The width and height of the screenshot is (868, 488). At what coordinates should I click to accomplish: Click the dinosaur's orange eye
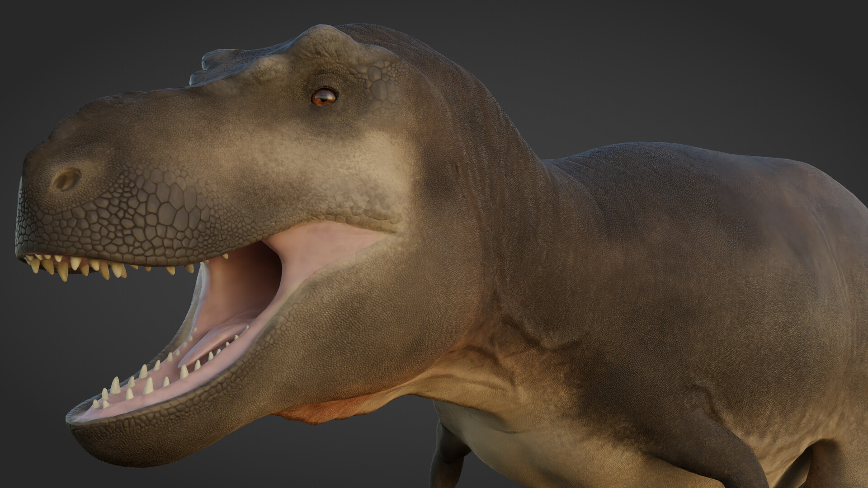[x=324, y=97]
